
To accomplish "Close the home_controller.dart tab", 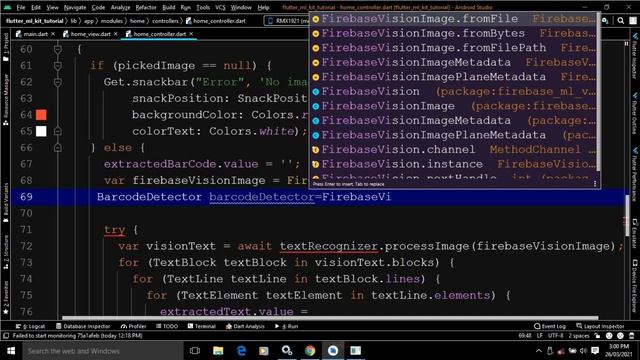I will (x=191, y=34).
